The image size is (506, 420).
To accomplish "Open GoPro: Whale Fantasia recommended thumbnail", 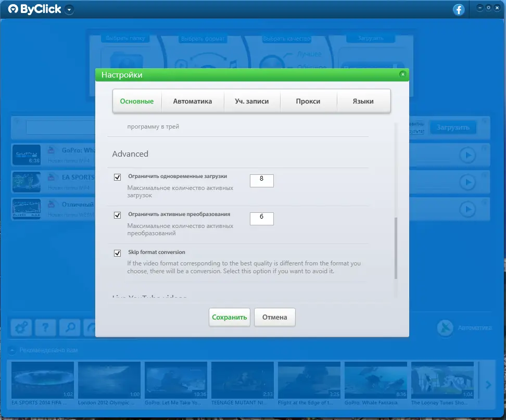I will [x=376, y=380].
